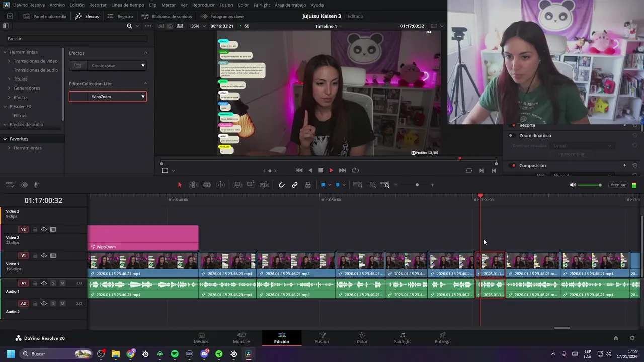Click the Overwrite clip toolbar icon
The image size is (644, 362).
click(x=251, y=185)
